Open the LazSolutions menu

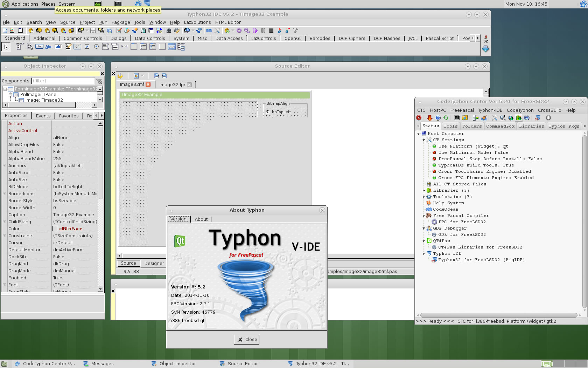coord(197,22)
